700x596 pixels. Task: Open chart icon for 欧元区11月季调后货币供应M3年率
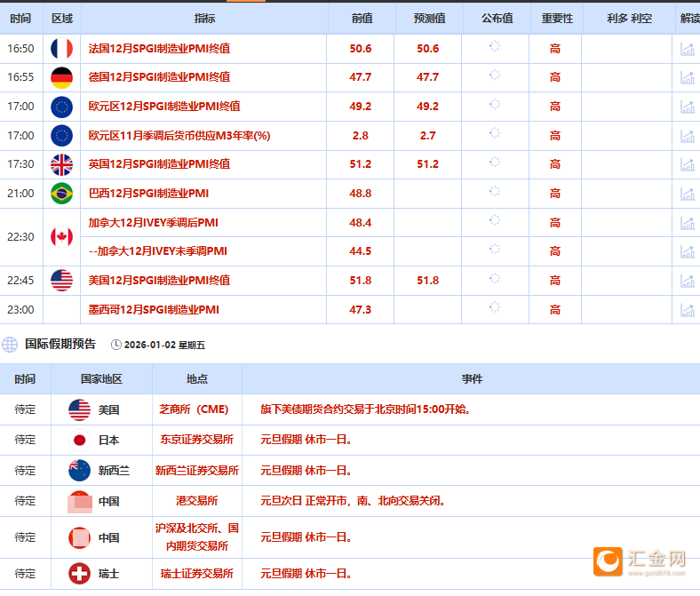click(x=687, y=136)
